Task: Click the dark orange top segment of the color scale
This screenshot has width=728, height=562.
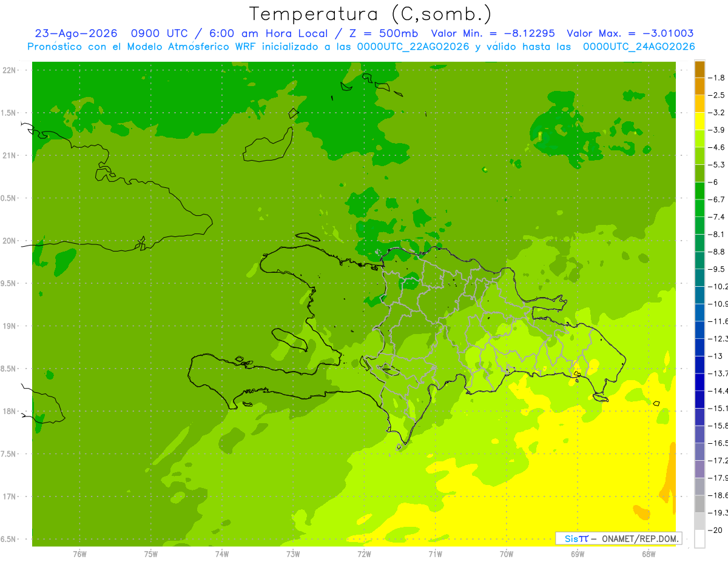Action: pos(699,69)
